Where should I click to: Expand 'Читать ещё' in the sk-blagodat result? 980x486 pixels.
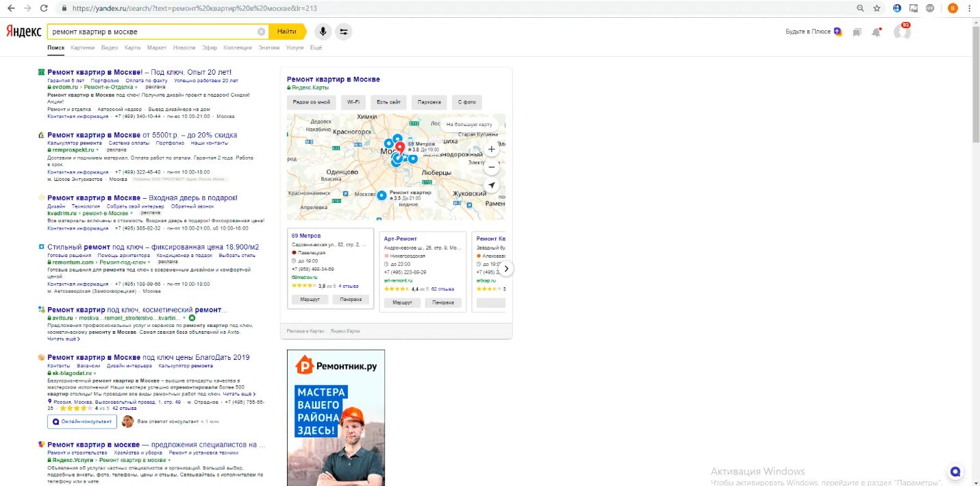(x=239, y=394)
